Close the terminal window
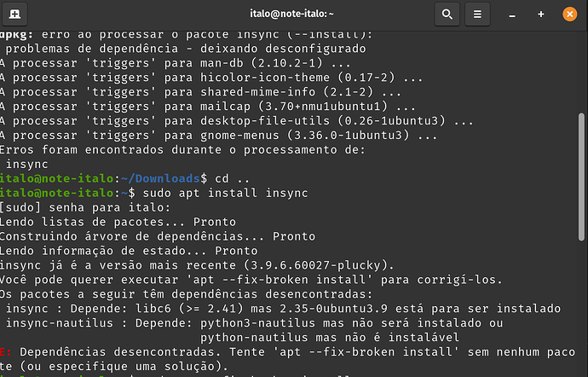 click(569, 14)
